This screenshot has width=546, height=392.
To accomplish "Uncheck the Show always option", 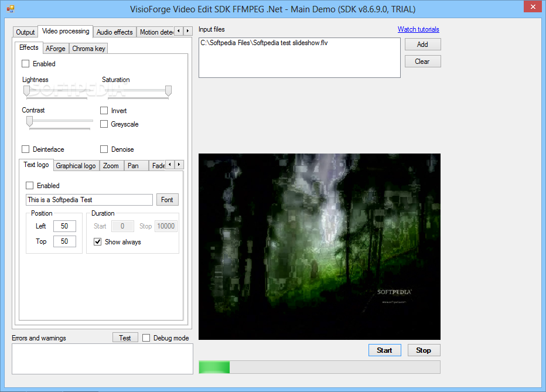I will 97,241.
